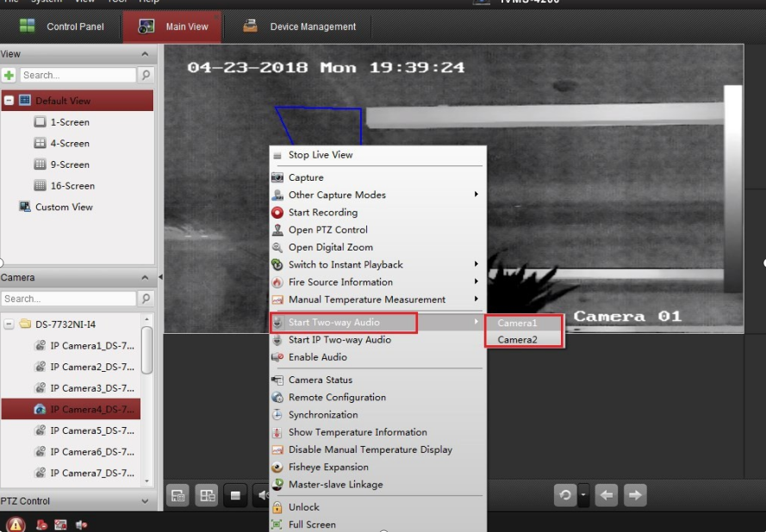Choose Open PTZ Control from the menu
Viewport: 766px width, 532px height.
(x=377, y=230)
